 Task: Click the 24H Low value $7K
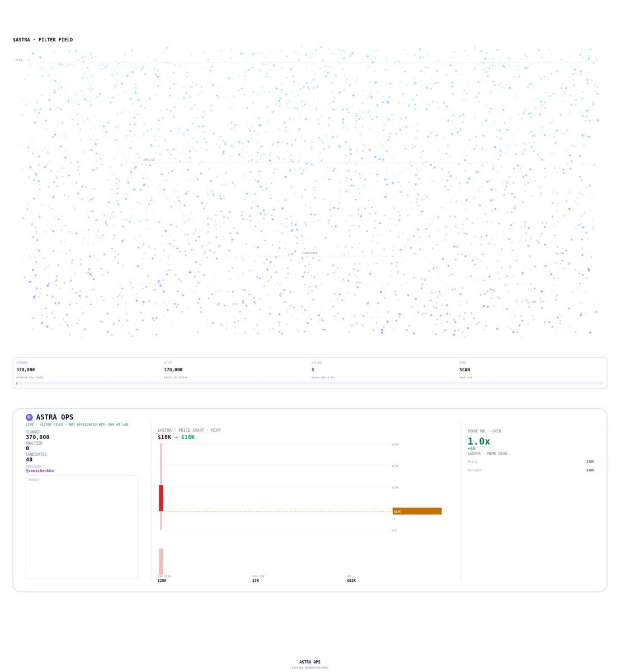tap(256, 581)
